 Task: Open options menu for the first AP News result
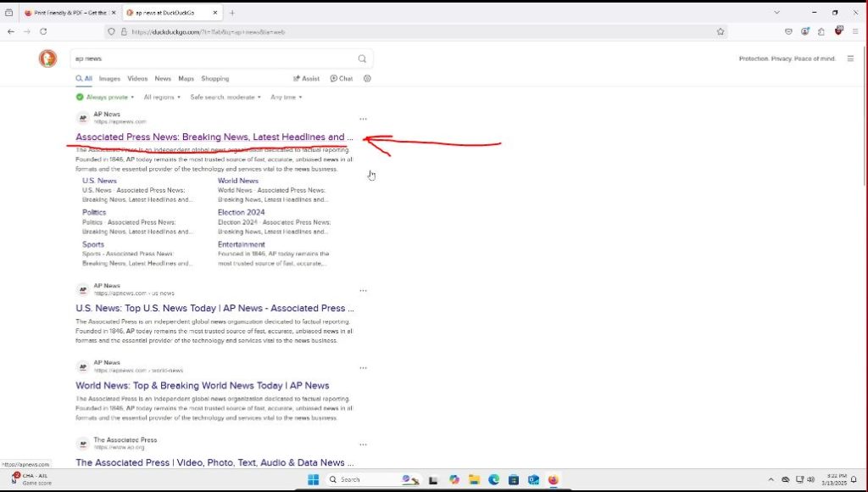363,119
